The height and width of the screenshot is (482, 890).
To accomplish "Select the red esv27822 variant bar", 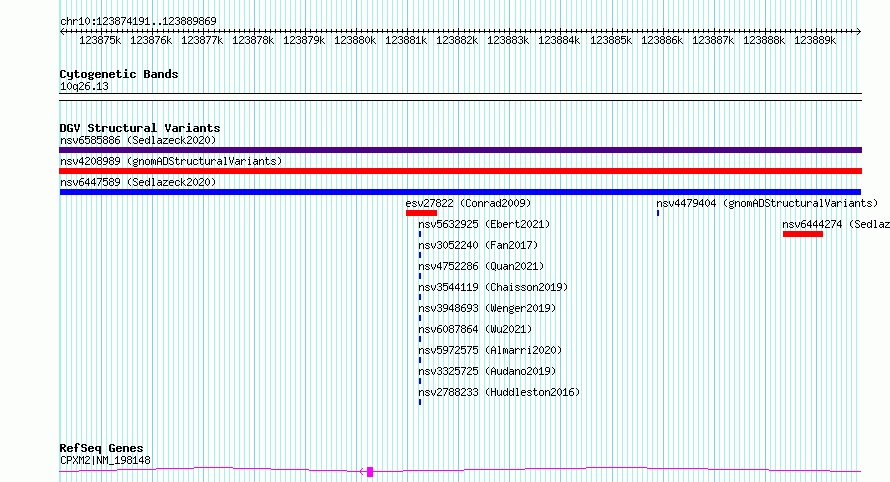I will tap(421, 213).
